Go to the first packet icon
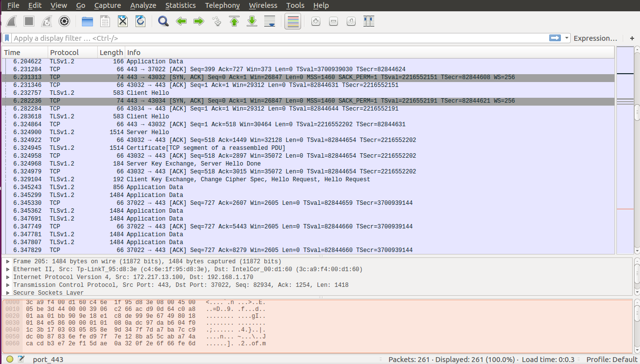Screen dimensions: 640x364 click(234, 21)
